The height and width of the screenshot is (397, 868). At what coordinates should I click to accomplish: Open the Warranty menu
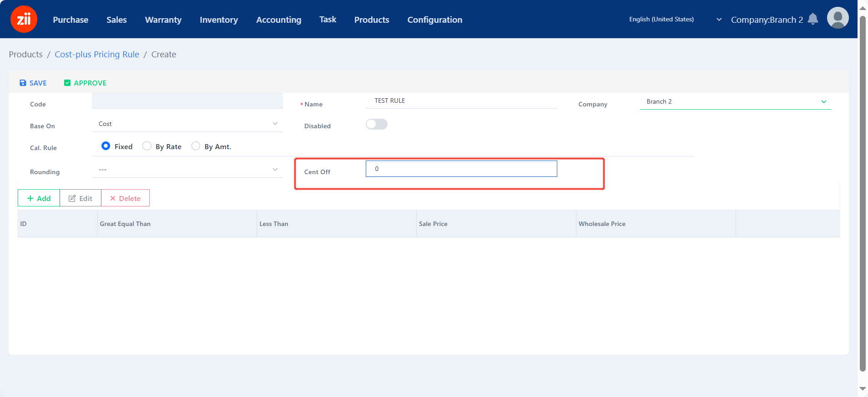point(163,20)
